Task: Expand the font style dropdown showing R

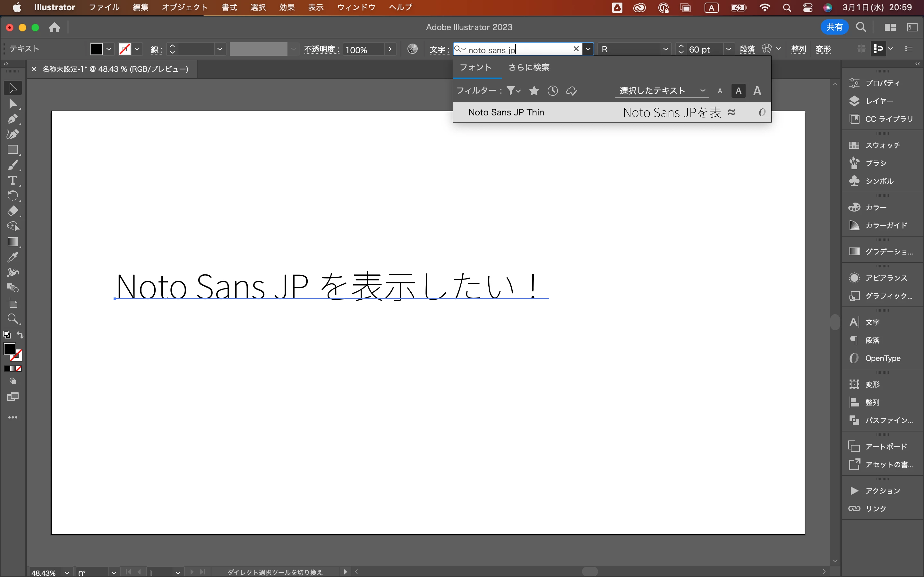Action: [665, 49]
